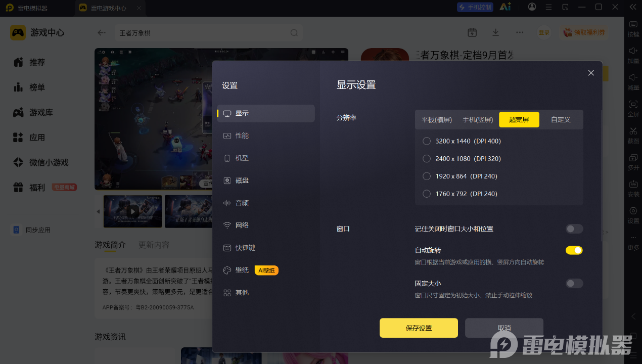Play the first video thumbnail
The height and width of the screenshot is (364, 642).
[133, 211]
